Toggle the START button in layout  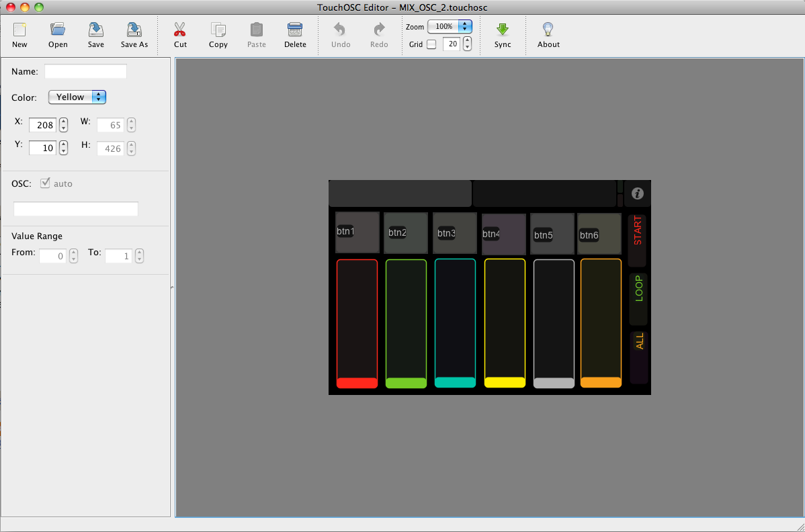pos(638,240)
